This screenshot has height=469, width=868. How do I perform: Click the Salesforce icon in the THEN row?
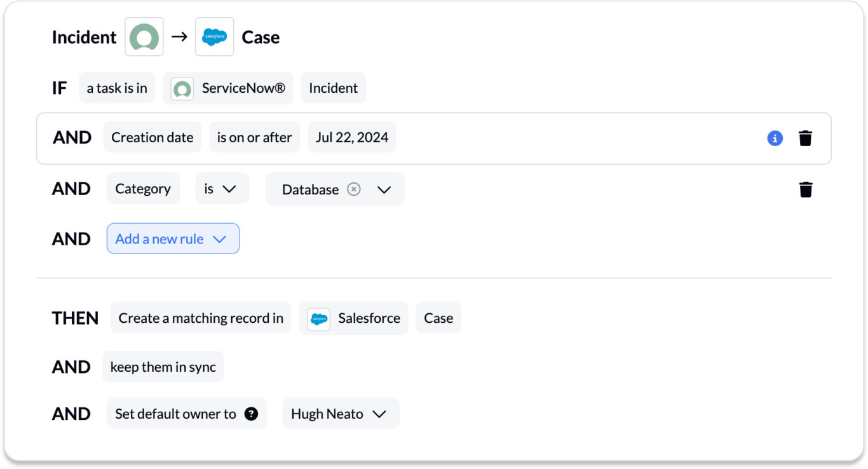[317, 318]
